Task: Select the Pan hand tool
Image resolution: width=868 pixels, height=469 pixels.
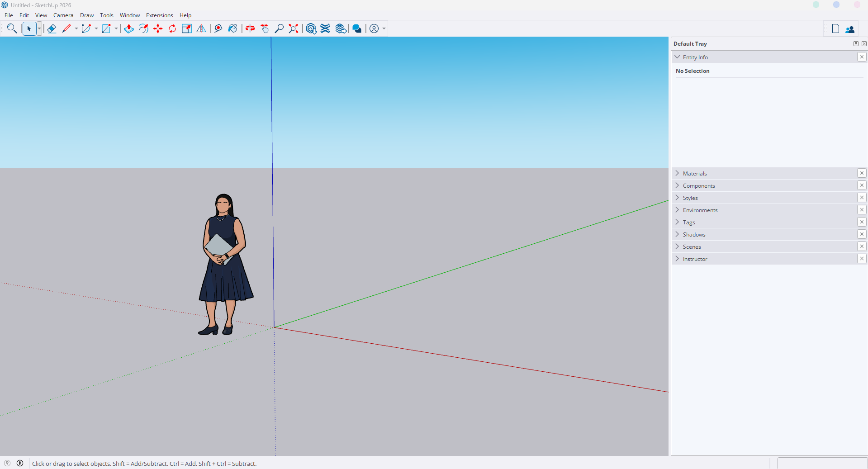Action: click(265, 29)
